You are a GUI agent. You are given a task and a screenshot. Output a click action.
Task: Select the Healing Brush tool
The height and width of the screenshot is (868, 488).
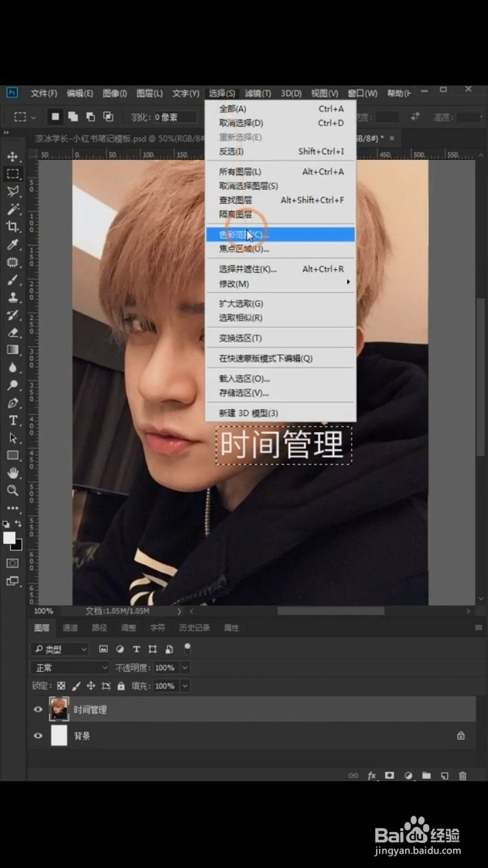coord(13,262)
